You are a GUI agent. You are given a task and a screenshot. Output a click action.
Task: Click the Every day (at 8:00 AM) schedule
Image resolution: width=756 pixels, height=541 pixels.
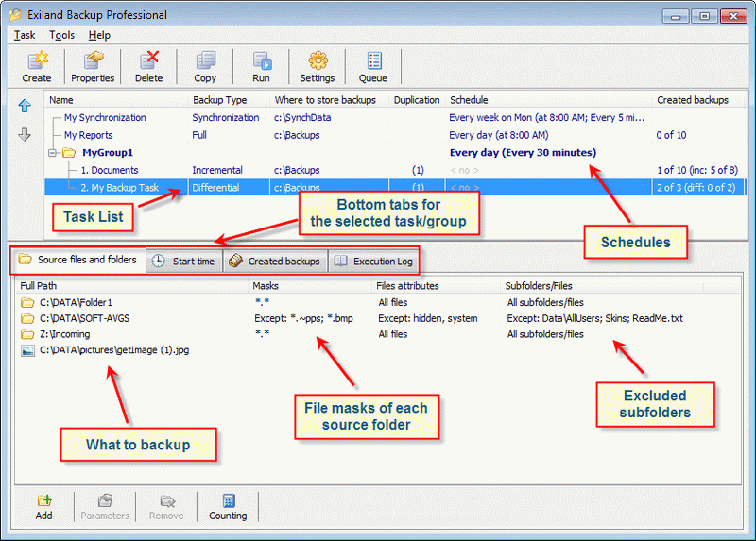click(x=499, y=135)
